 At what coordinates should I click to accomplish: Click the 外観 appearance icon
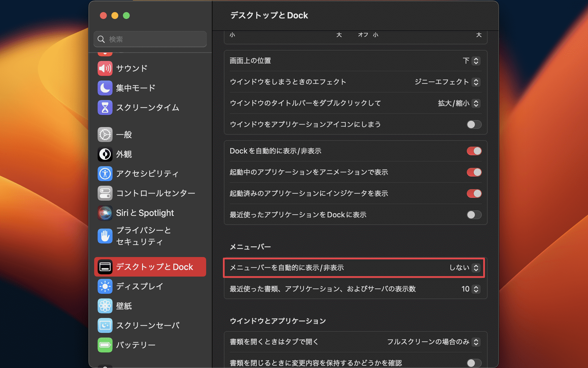(x=105, y=154)
